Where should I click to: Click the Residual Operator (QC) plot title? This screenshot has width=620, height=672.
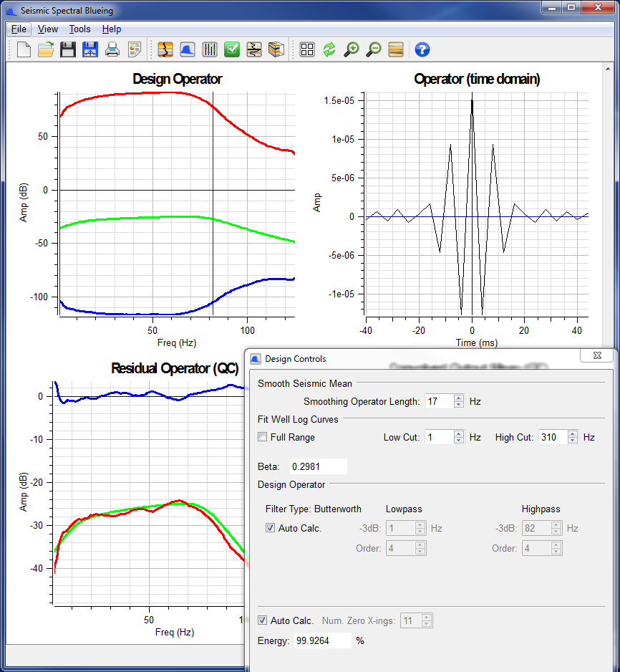coord(175,368)
